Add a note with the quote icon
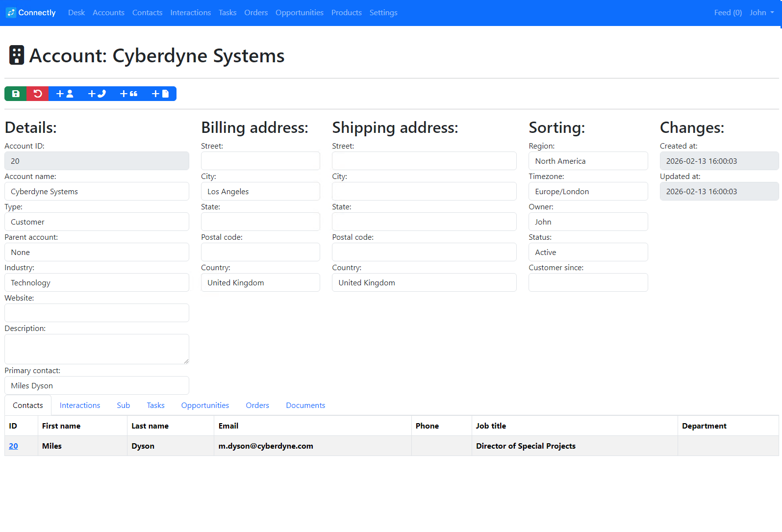Screen dimensions: 782x532 (128, 94)
